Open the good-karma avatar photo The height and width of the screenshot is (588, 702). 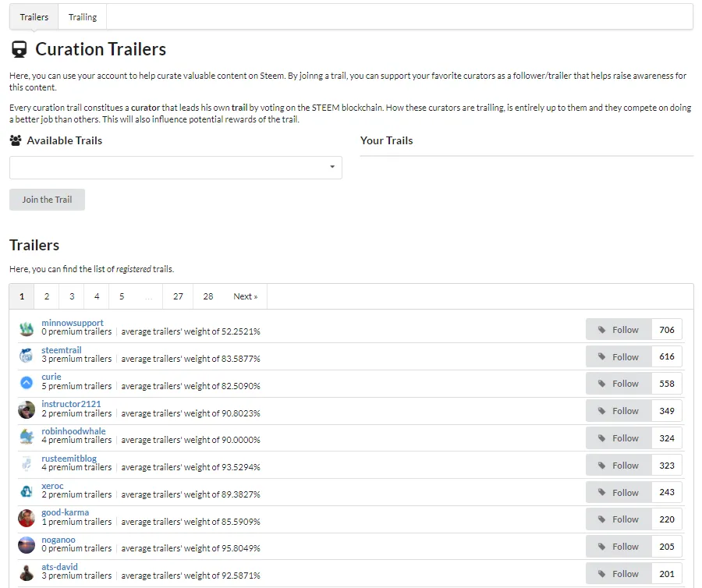(27, 519)
